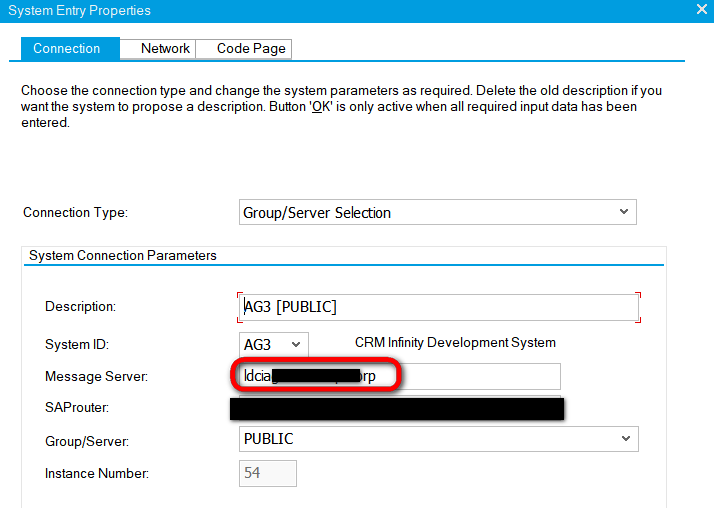The image size is (714, 508).
Task: Click the 'Instance Number:' label
Action: (x=97, y=473)
